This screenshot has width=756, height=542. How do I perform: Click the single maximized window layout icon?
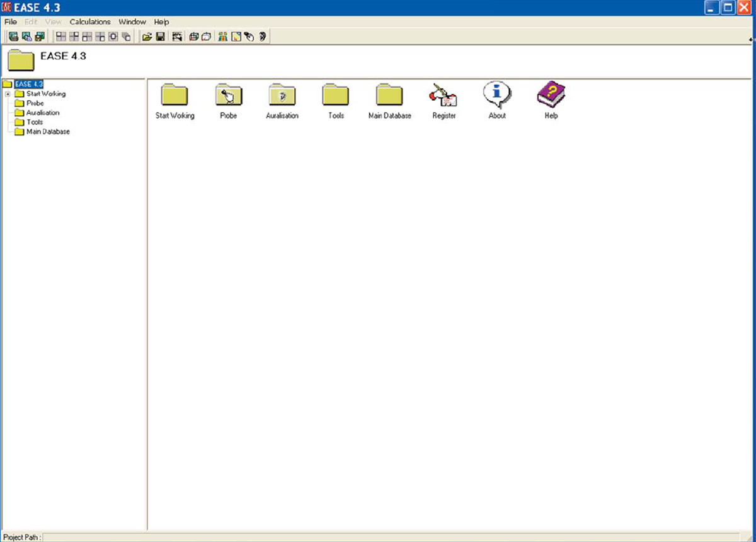pyautogui.click(x=113, y=37)
